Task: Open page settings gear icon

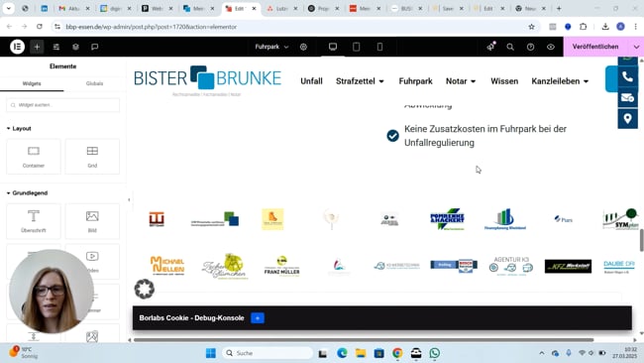Action: coord(303,47)
